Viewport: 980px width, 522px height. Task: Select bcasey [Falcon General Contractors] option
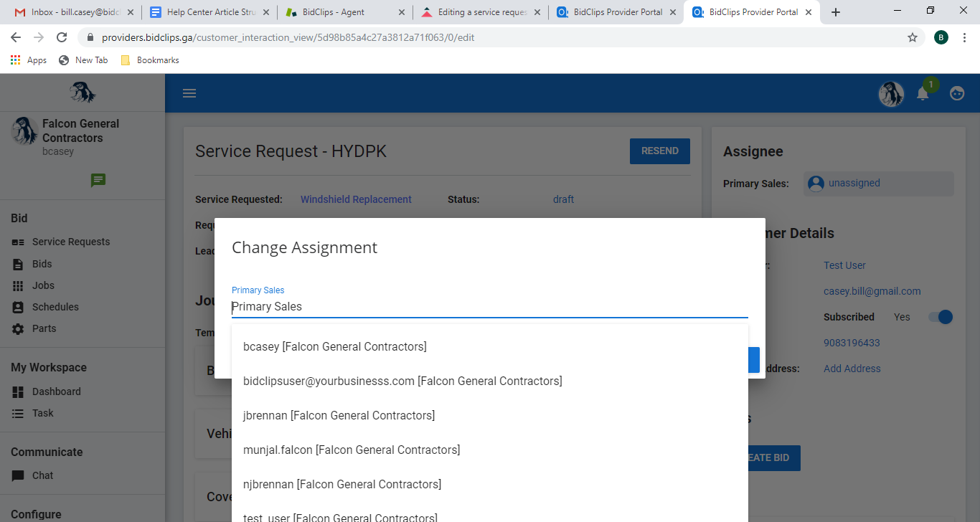click(x=490, y=346)
